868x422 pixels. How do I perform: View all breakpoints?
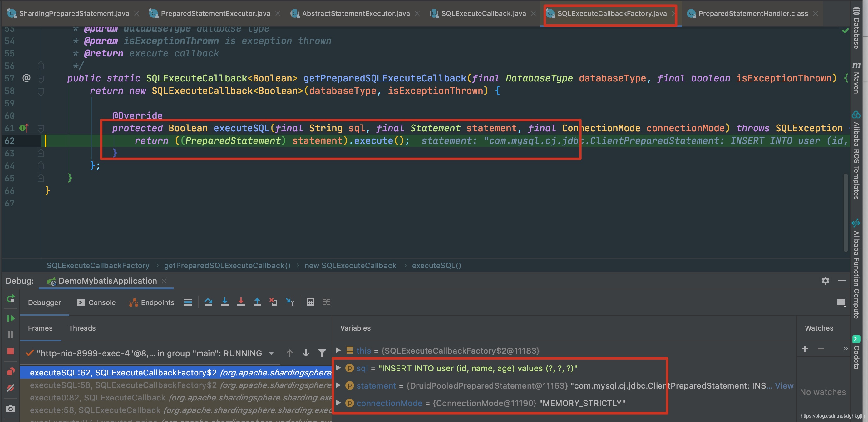(11, 371)
